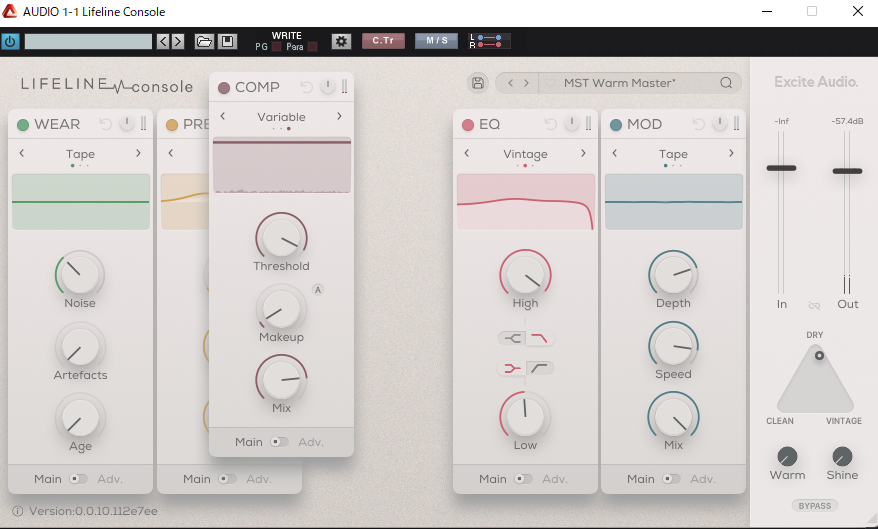Image resolution: width=878 pixels, height=529 pixels.
Task: Click the In level fader handle
Action: (781, 168)
